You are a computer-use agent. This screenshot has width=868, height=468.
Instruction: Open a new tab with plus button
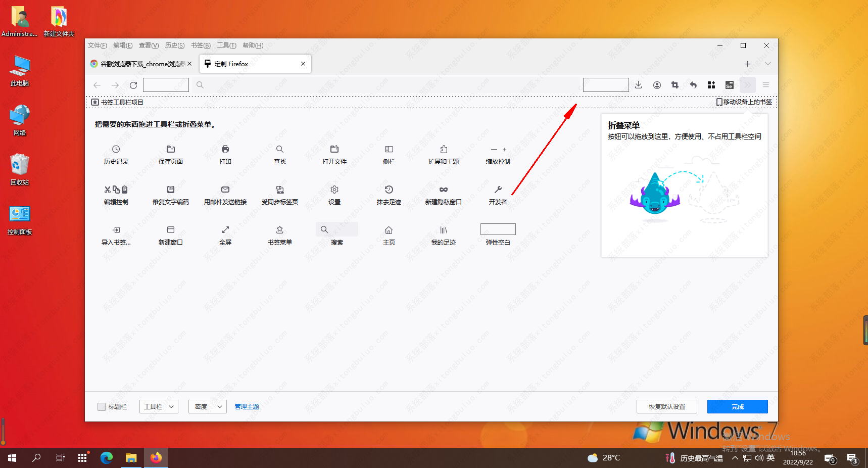click(748, 64)
